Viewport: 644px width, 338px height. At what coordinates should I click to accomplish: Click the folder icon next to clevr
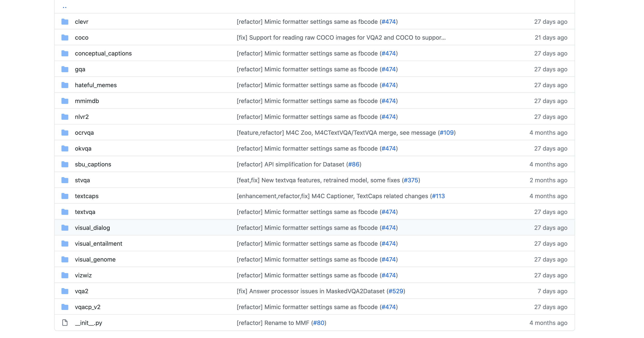[65, 22]
